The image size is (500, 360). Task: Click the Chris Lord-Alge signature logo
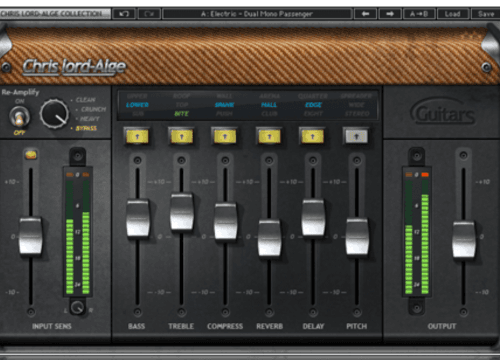tap(74, 67)
